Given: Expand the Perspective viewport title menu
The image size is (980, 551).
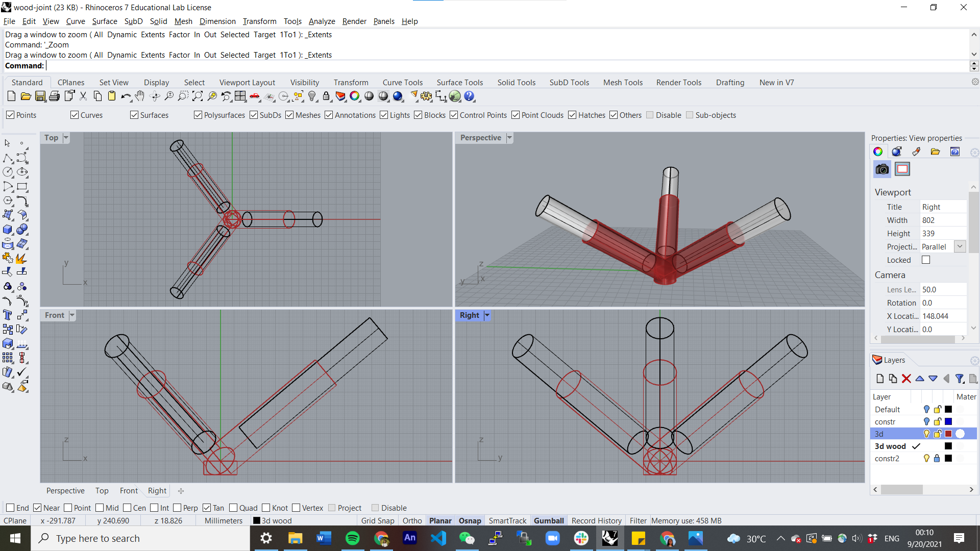Looking at the screenshot, I should (509, 138).
